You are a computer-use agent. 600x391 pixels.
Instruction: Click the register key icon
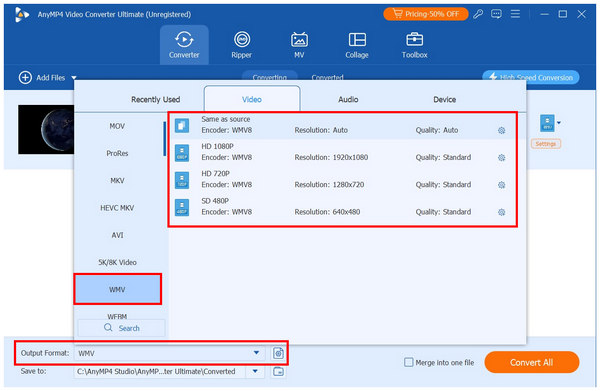(x=478, y=14)
